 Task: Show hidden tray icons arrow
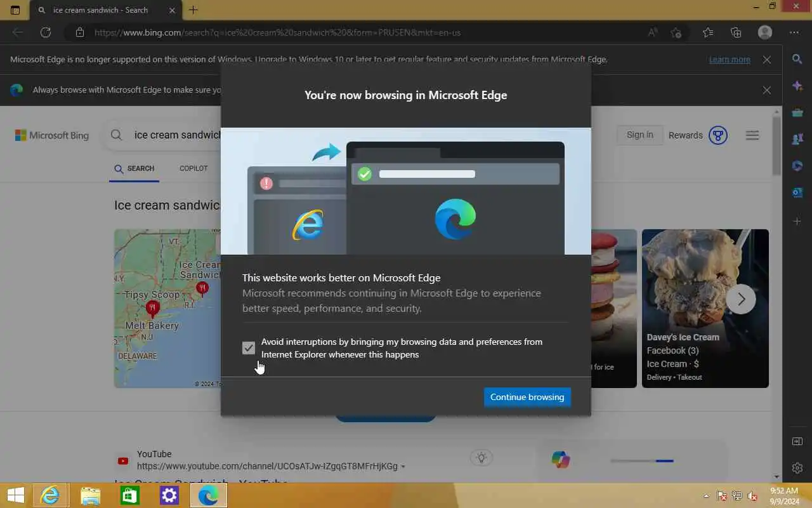(x=706, y=496)
